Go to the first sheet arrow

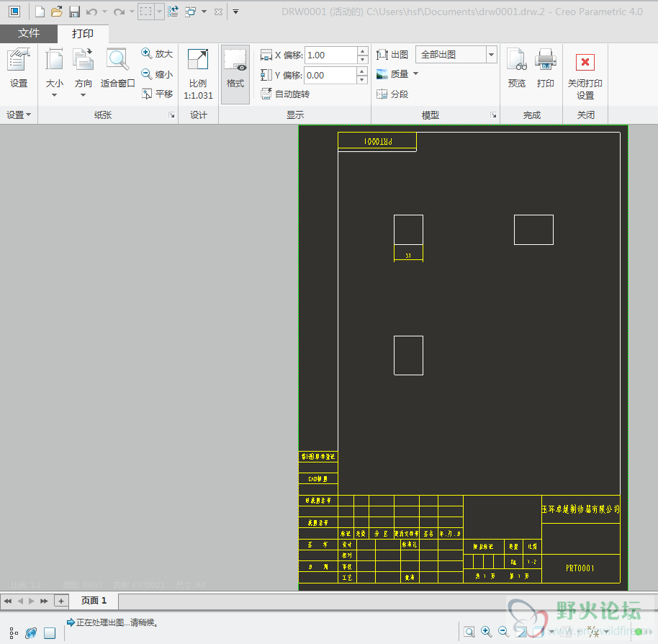click(7, 601)
